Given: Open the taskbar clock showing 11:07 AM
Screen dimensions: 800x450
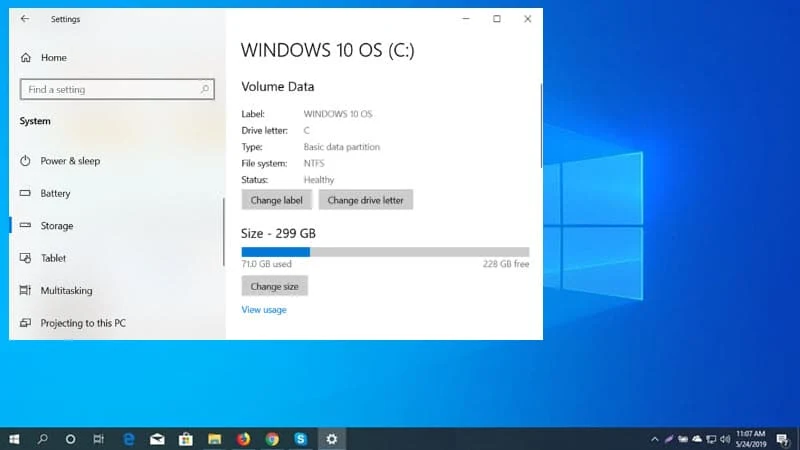Looking at the screenshot, I should [751, 439].
